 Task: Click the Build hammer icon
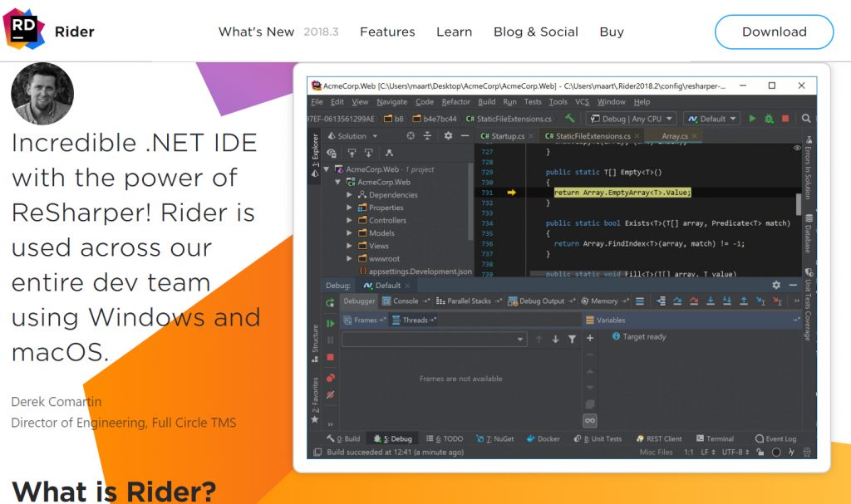click(x=569, y=119)
